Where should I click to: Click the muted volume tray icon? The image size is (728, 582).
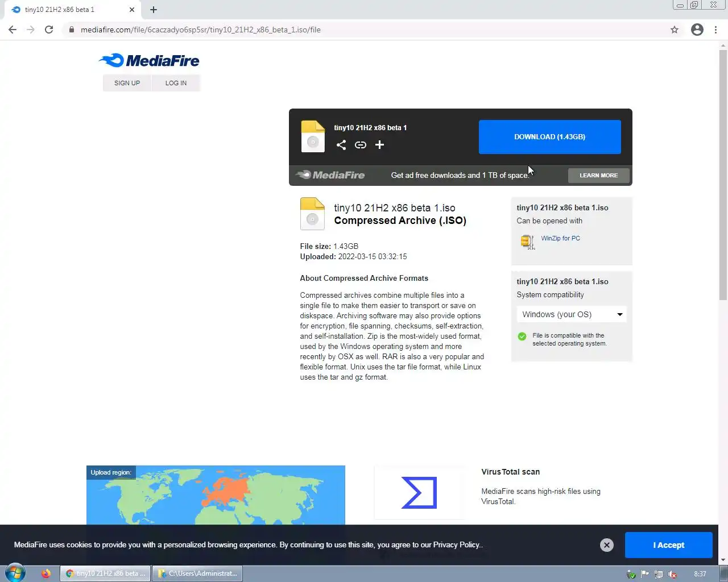[x=672, y=574]
